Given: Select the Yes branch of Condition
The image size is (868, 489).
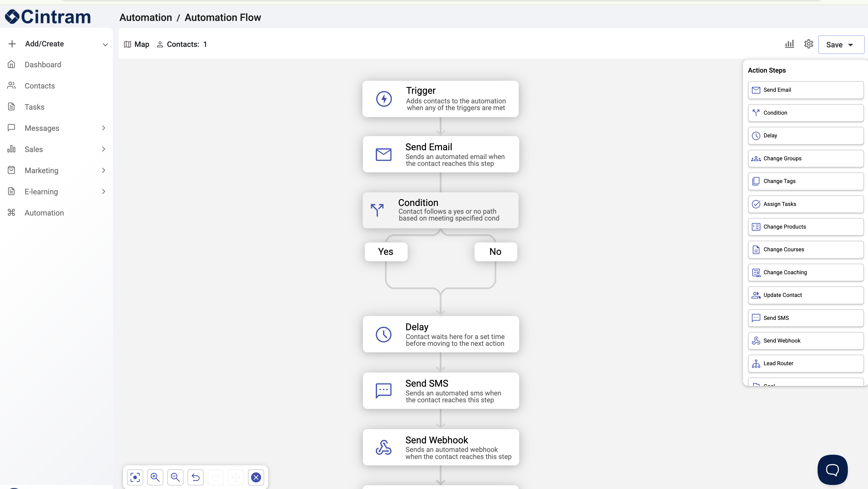Looking at the screenshot, I should (386, 252).
